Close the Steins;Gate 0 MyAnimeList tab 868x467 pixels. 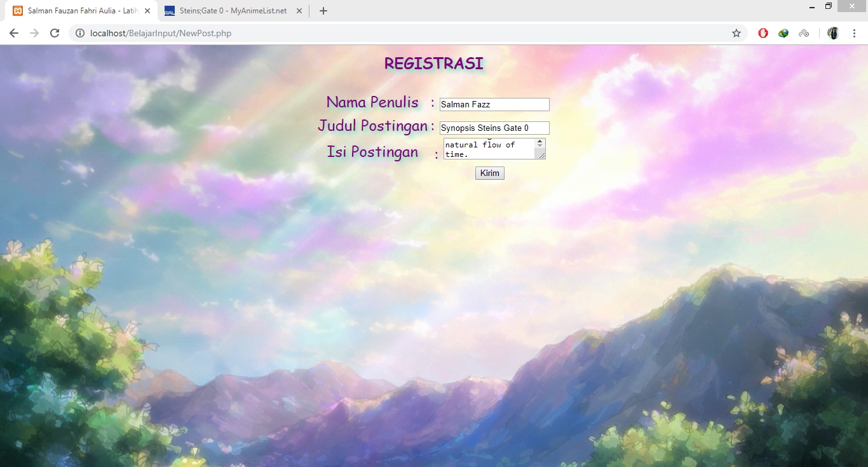pyautogui.click(x=299, y=11)
